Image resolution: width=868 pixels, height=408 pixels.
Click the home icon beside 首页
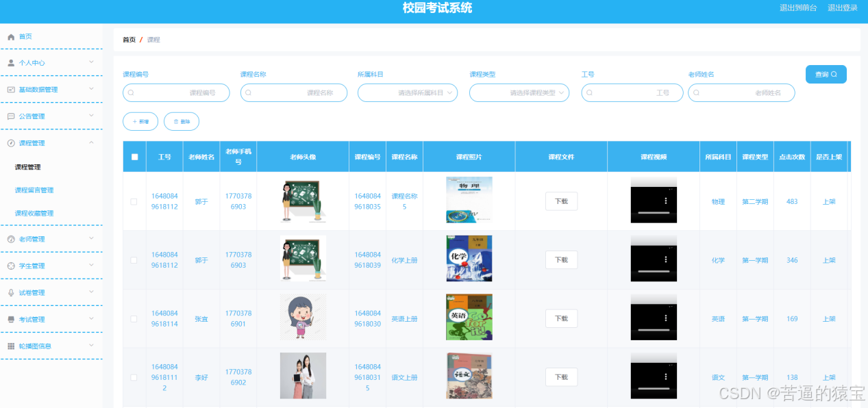click(11, 37)
